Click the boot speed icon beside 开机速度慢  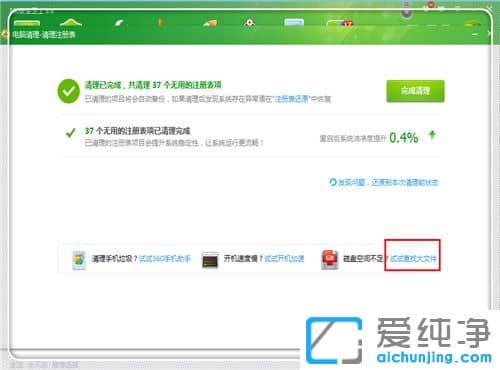click(210, 260)
